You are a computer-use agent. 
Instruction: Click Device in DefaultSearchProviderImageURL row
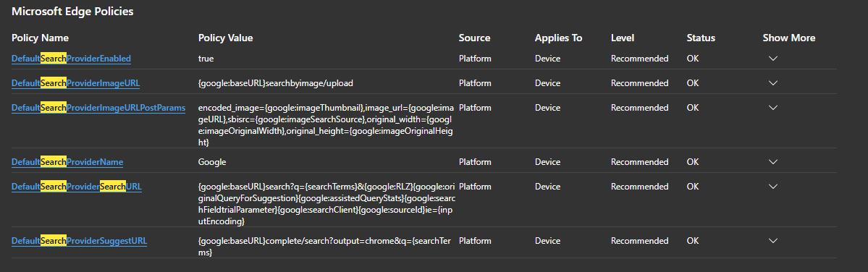point(547,83)
